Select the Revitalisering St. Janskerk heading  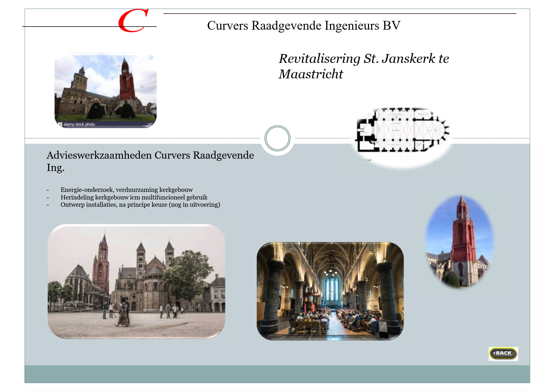pyautogui.click(x=363, y=66)
